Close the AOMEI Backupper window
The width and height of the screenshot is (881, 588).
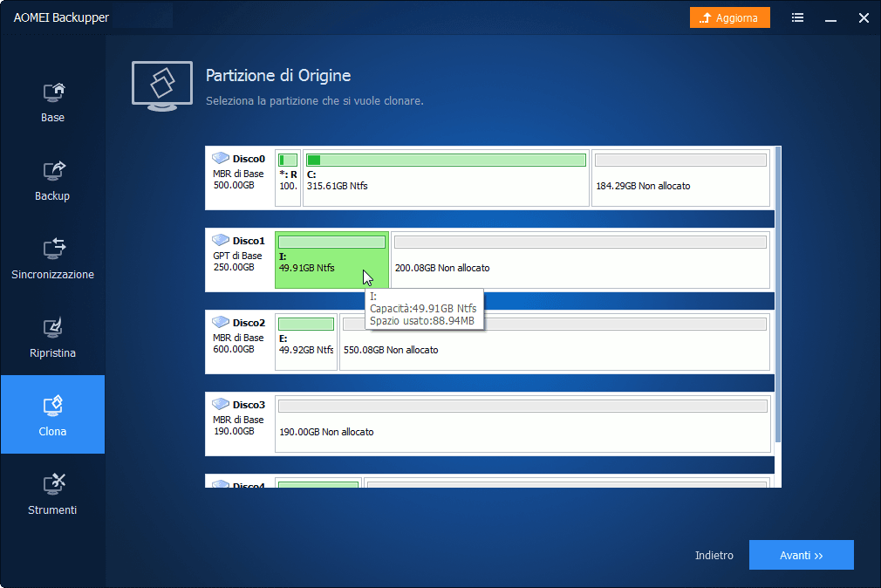tap(864, 18)
